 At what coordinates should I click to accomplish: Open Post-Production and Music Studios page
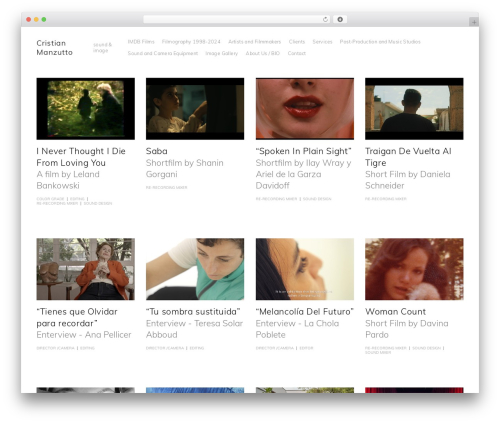click(380, 42)
